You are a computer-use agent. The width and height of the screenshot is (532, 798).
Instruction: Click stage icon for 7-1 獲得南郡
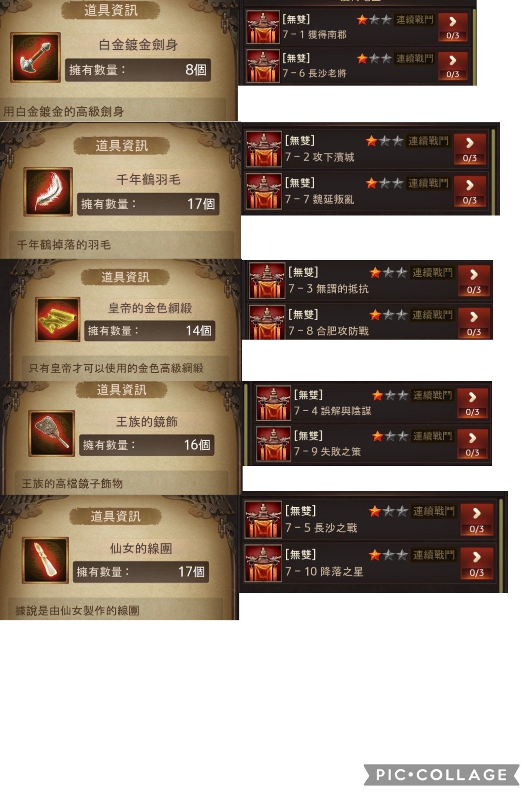(263, 27)
